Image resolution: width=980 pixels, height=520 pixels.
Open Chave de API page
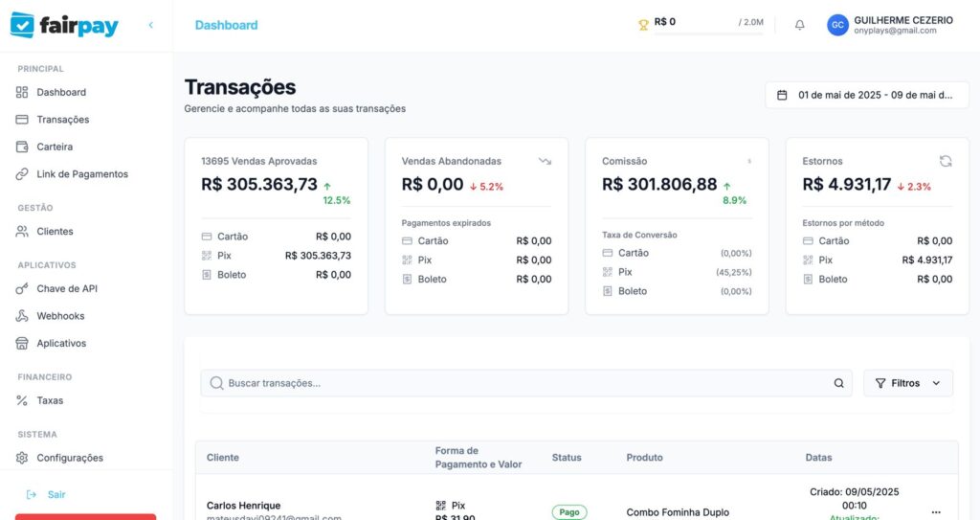coord(67,288)
